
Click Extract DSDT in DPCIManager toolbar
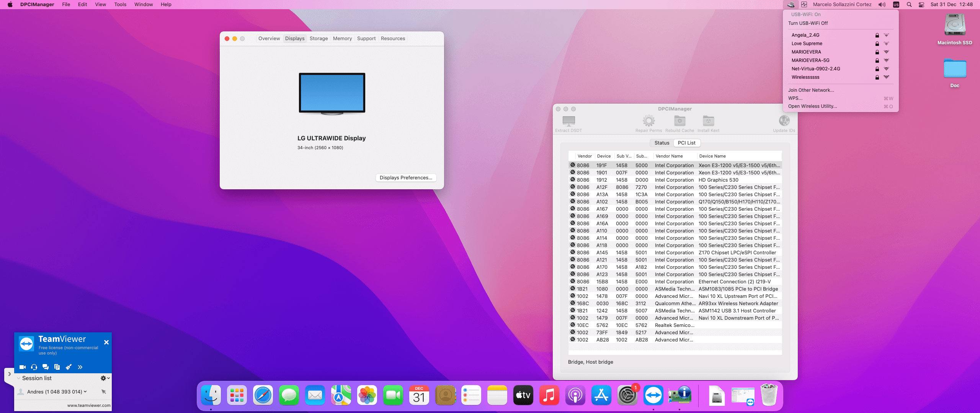(568, 124)
